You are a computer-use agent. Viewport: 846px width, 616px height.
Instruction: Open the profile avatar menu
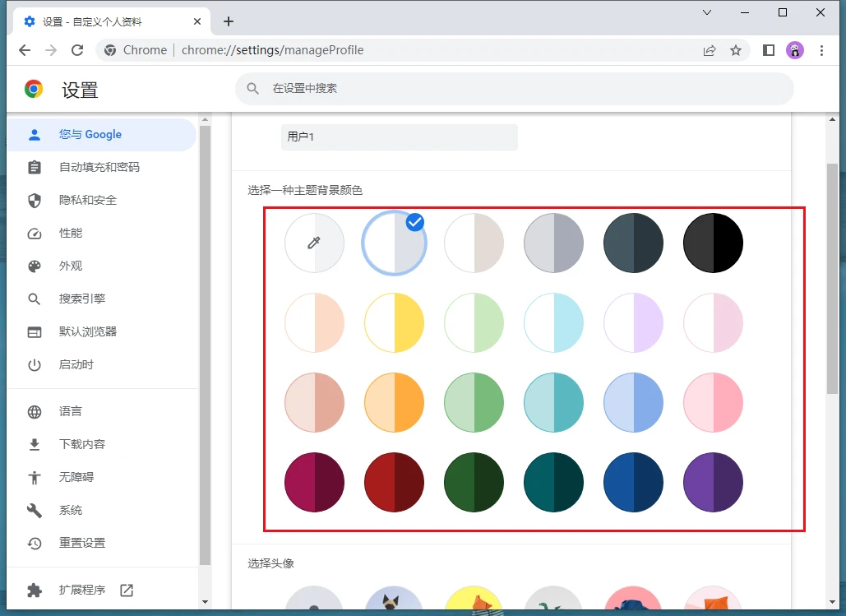point(795,50)
